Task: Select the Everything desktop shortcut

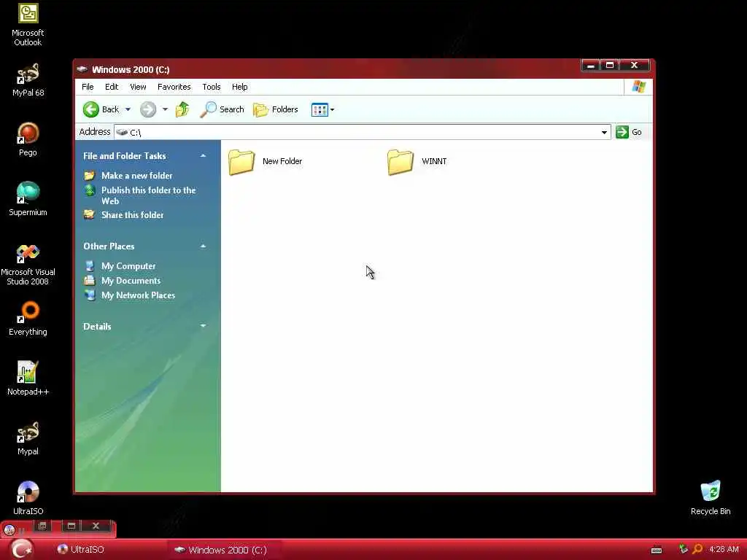Action: pyautogui.click(x=28, y=318)
